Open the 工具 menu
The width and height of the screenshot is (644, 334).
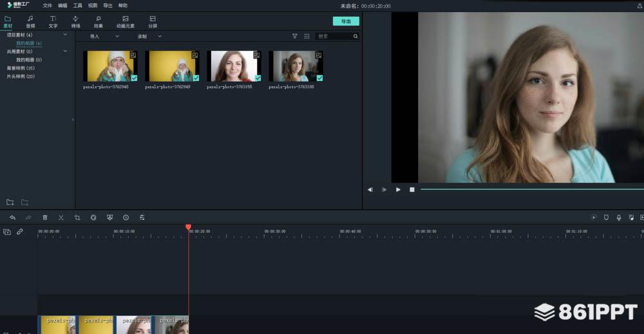pos(78,6)
